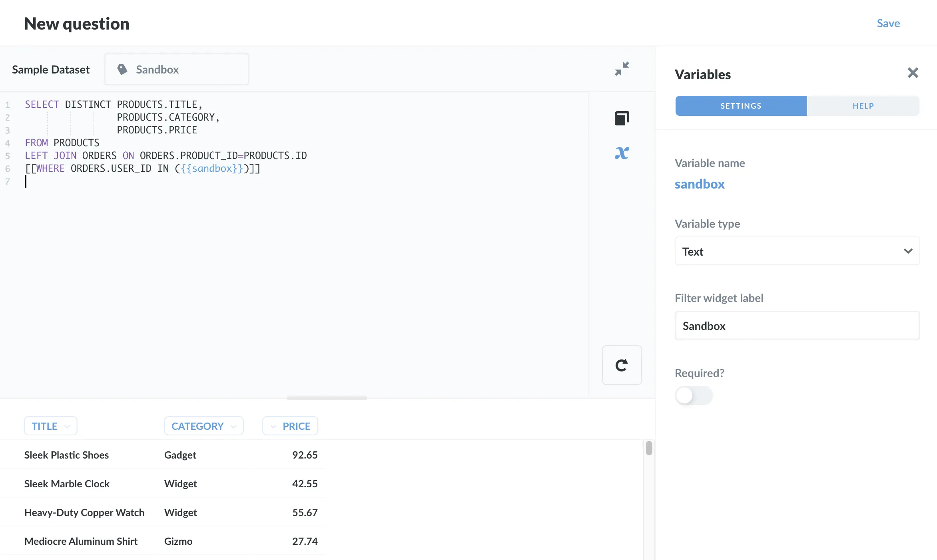Toggle the variables X icon
This screenshot has width=937, height=560.
622,153
